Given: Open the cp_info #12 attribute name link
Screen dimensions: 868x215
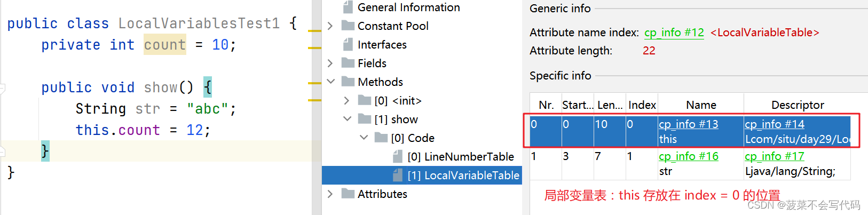Looking at the screenshot, I should pos(674,33).
